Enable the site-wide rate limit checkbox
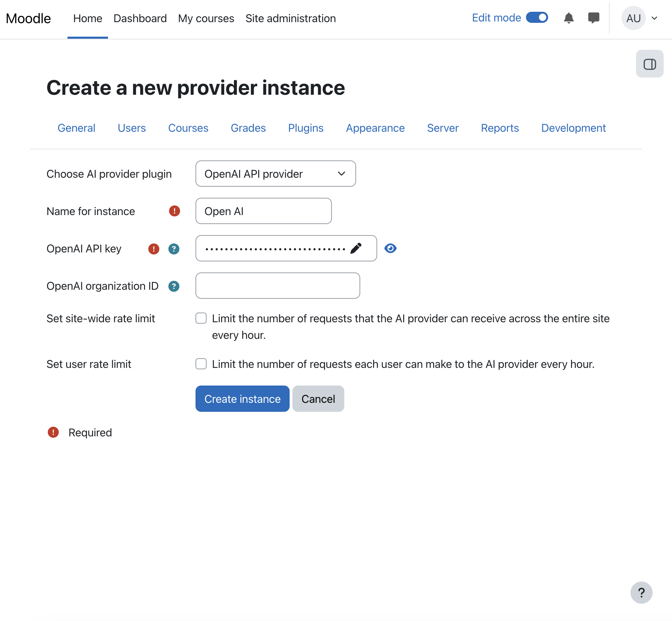Viewport: 672px width, 621px height. (201, 318)
